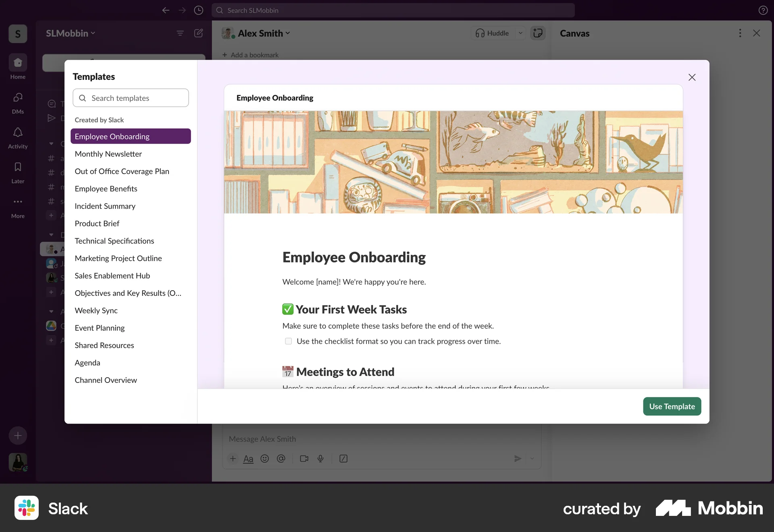Mention someone using the @ icon
The width and height of the screenshot is (774, 532).
[281, 459]
